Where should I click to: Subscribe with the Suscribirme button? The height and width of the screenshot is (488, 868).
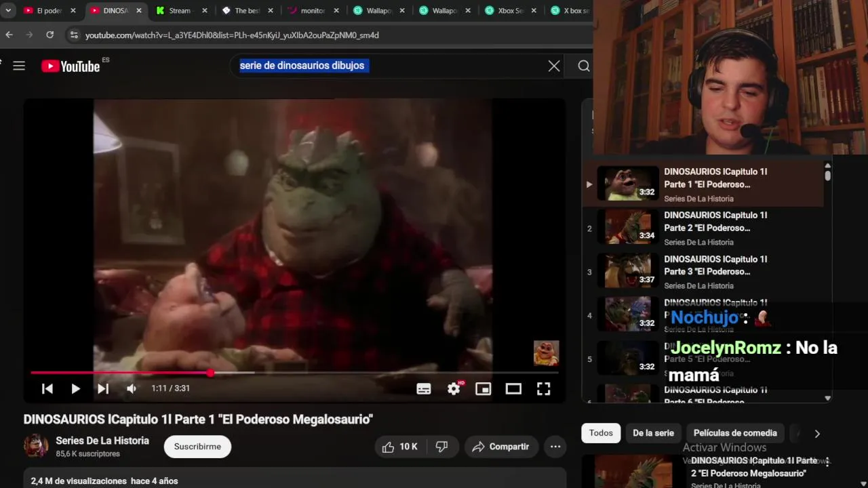point(197,447)
